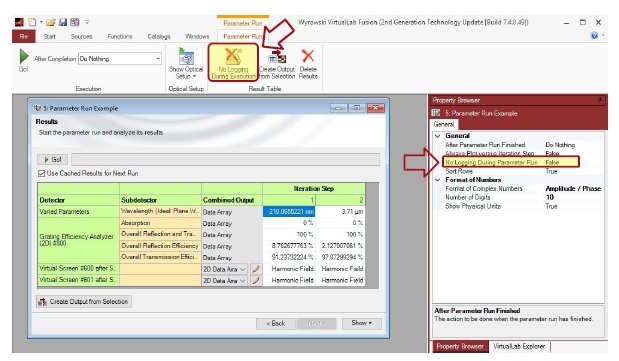Toggle No Logging During Execution
The height and width of the screenshot is (361, 619).
(233, 63)
